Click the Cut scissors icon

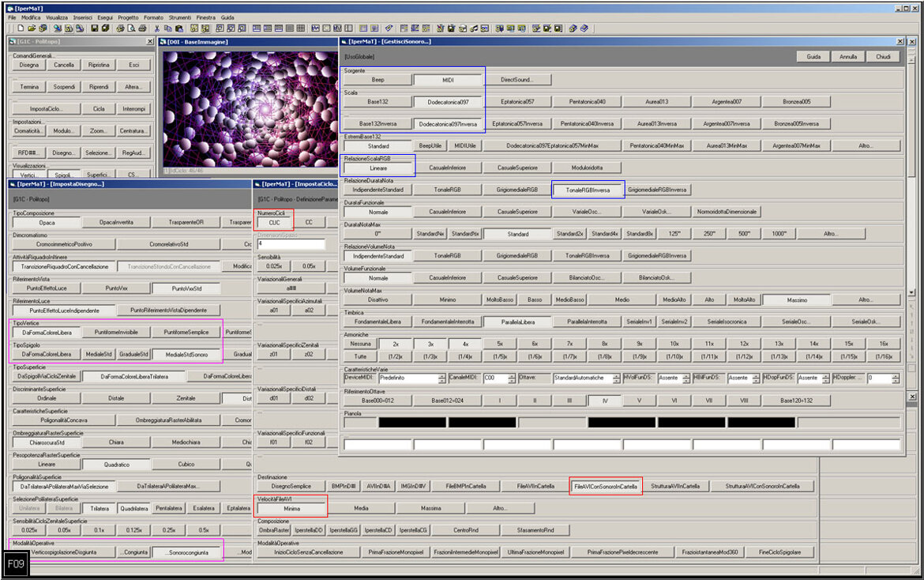(157, 28)
